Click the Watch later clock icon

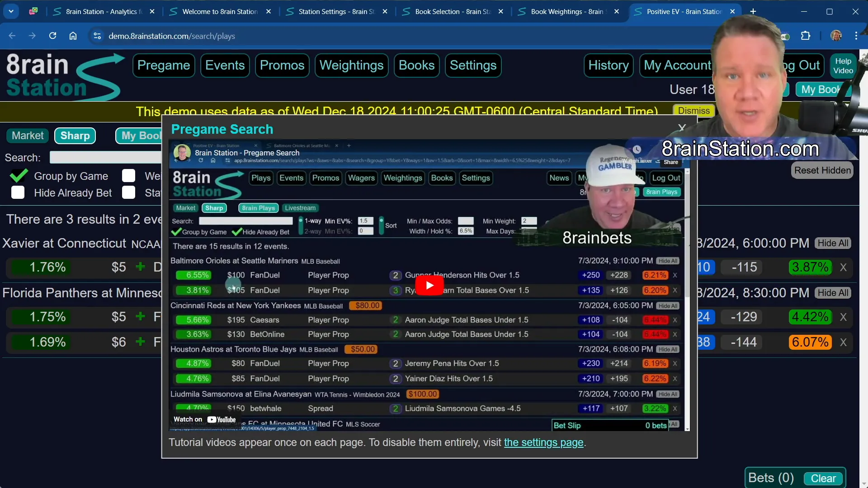point(637,150)
